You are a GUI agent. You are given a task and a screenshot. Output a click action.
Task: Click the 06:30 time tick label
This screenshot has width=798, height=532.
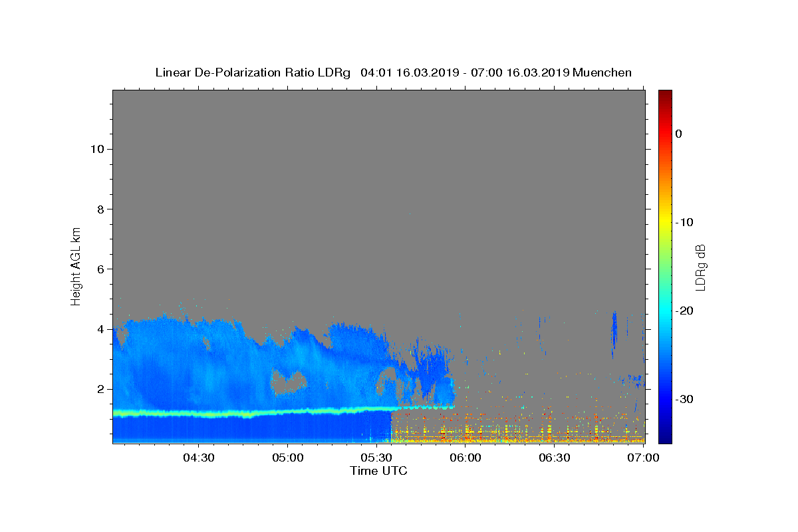tap(555, 458)
